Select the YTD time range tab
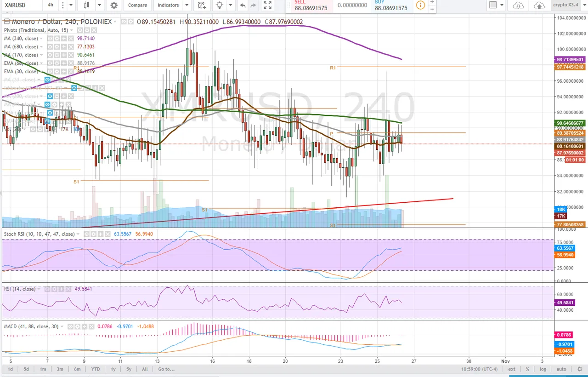This screenshot has width=588, height=377. click(x=96, y=369)
